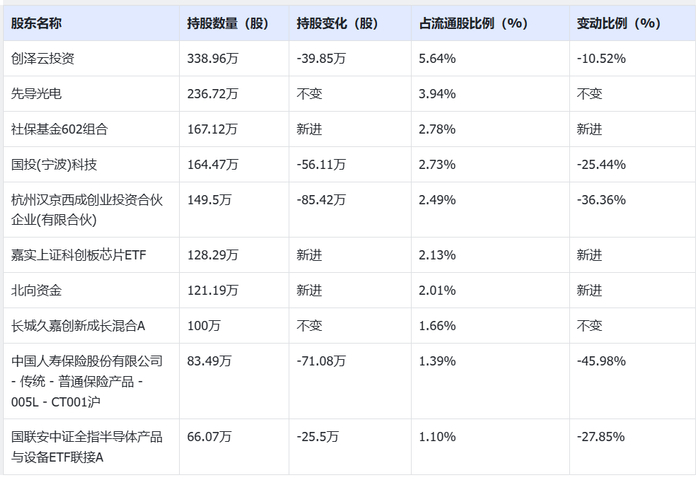Viewport: 700px width, 480px height.
Task: Click the 股东名称 column header
Action: (x=37, y=22)
